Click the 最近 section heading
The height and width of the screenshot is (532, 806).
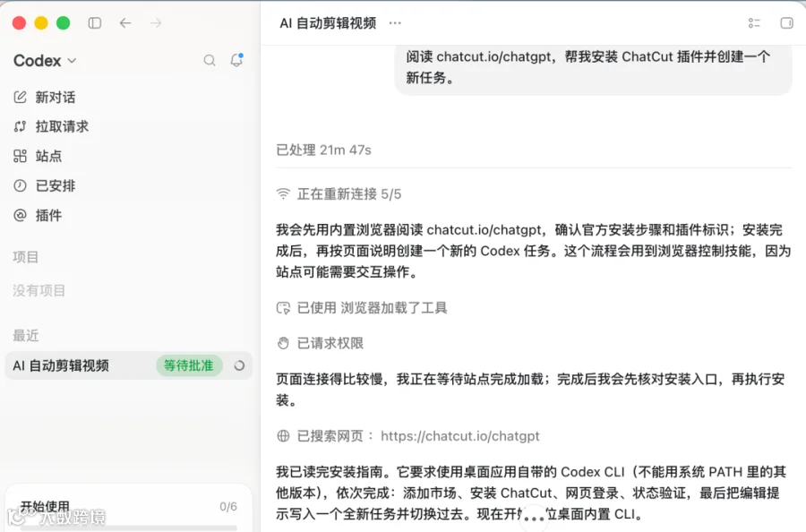coord(26,336)
